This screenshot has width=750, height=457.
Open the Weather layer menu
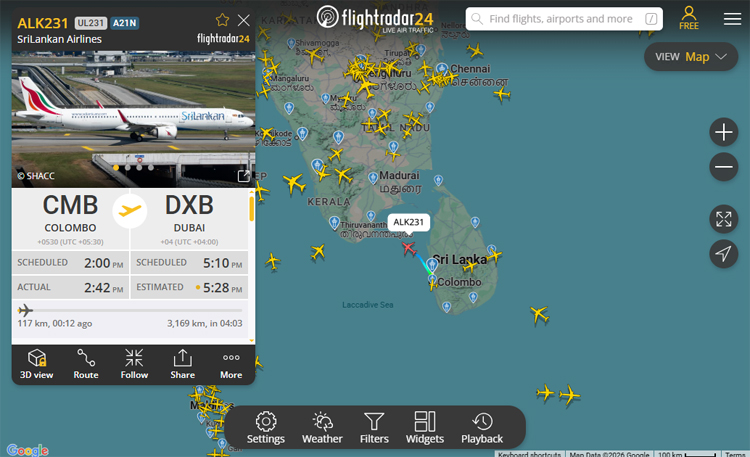(322, 427)
